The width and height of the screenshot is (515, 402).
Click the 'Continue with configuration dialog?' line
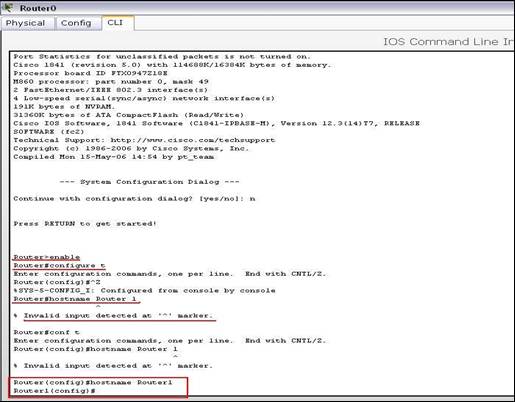click(x=134, y=199)
